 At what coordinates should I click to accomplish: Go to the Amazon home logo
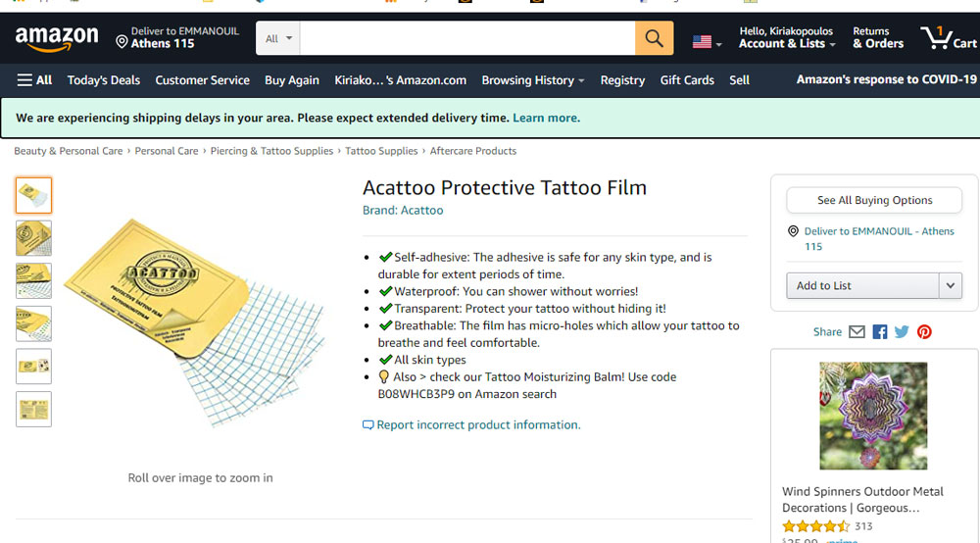[57, 39]
